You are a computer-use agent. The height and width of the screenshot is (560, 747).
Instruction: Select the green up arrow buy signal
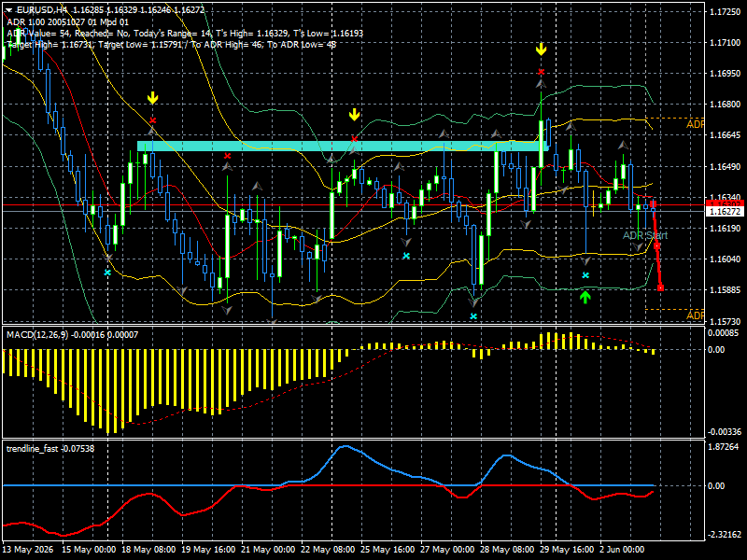pos(585,297)
